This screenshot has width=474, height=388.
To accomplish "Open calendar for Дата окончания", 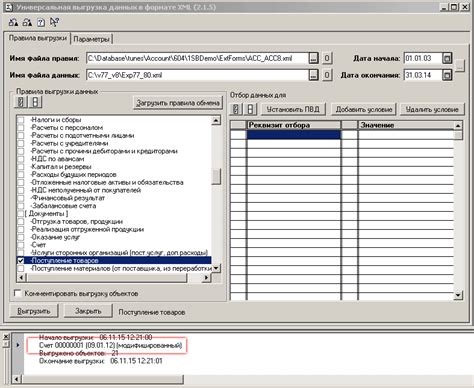I will (447, 75).
